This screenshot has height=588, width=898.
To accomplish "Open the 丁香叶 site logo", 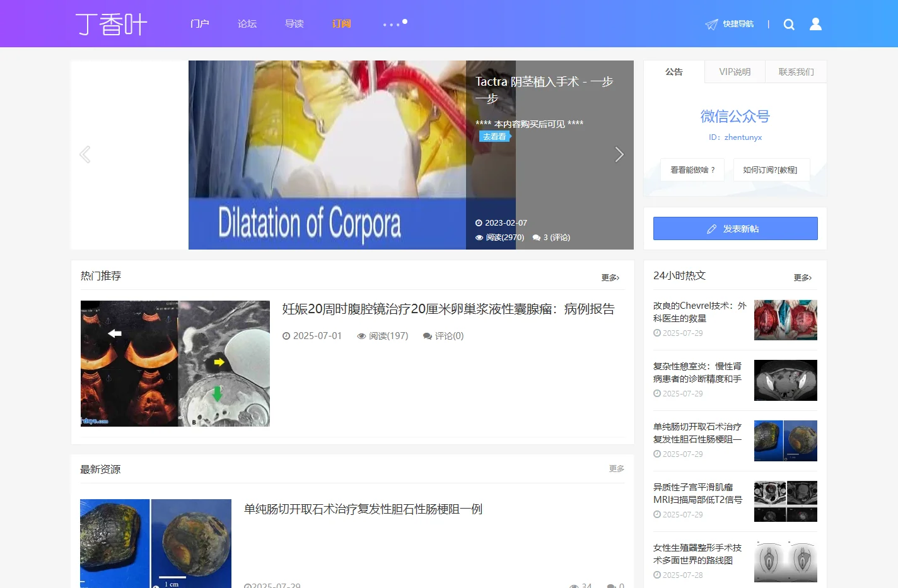I will (x=112, y=25).
